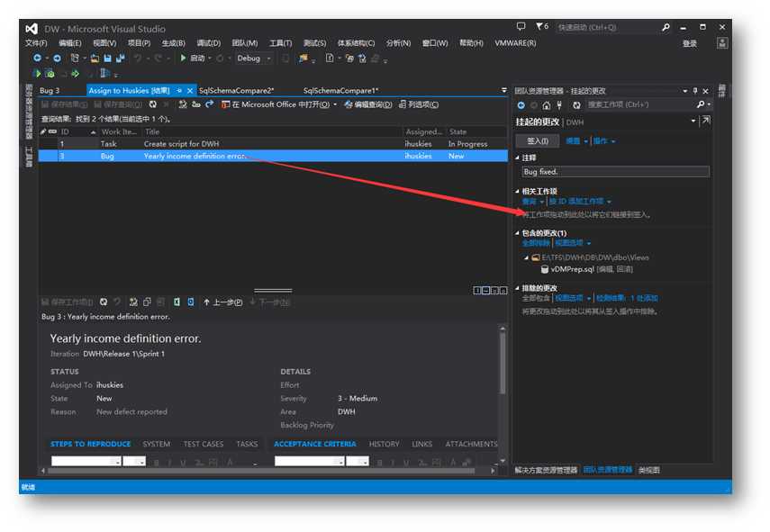770x532 pixels.
Task: Open the 工具(T) menu
Action: (x=280, y=43)
